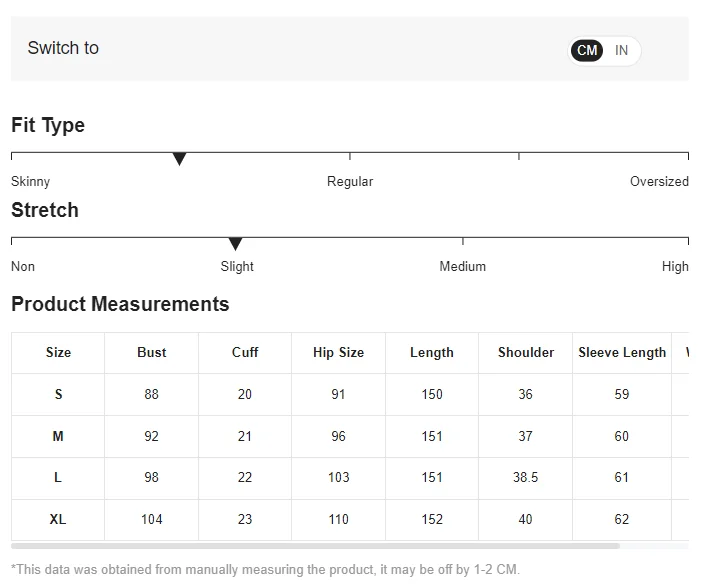Image resolution: width=710 pixels, height=588 pixels.
Task: Click the Stretch triangle marker
Action: 236,244
